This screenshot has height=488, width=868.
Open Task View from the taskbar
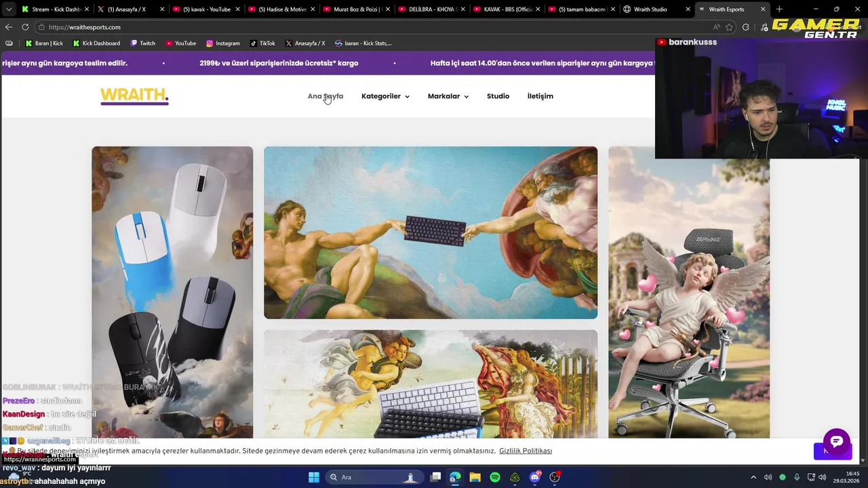[435, 477]
